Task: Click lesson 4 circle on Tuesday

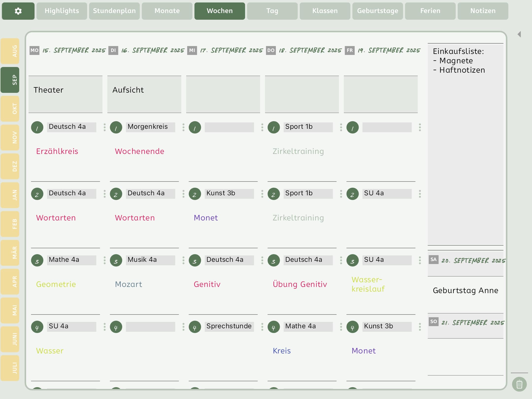Action: coord(116,327)
